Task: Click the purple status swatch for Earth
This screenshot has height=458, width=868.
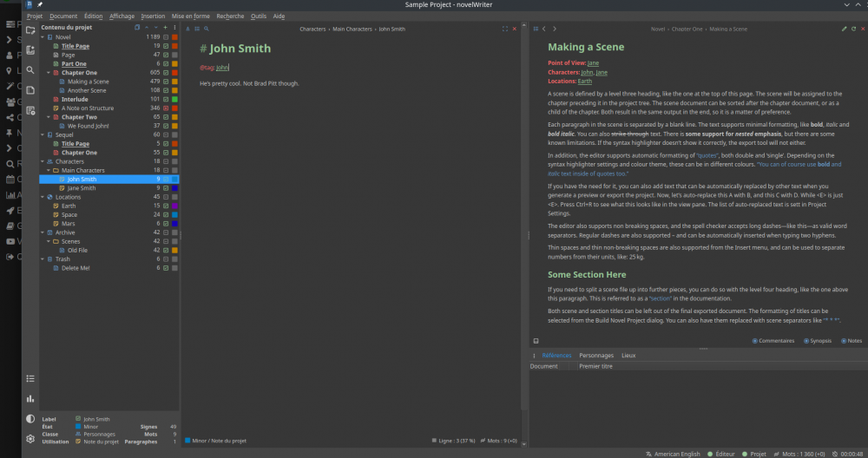Action: click(x=174, y=206)
